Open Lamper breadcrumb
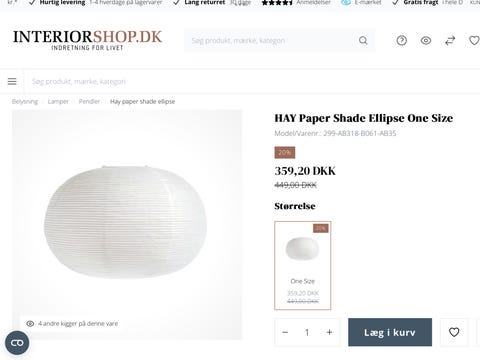480x360 pixels. point(58,101)
